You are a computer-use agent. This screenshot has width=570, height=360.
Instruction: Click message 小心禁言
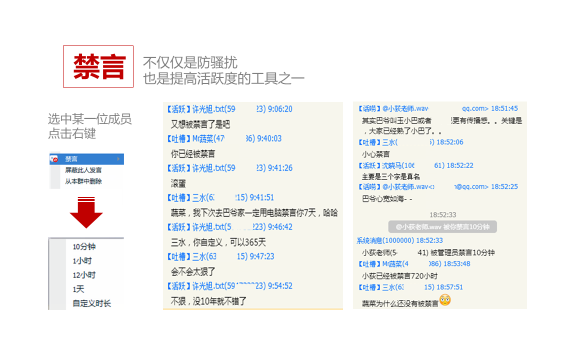coord(376,154)
